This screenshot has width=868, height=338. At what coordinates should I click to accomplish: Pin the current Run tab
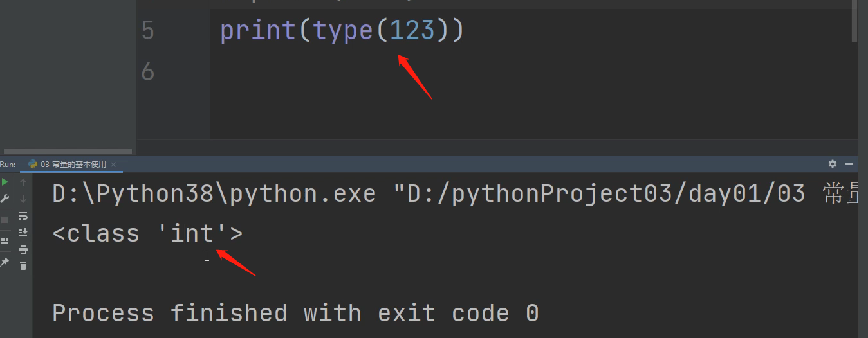coord(5,262)
